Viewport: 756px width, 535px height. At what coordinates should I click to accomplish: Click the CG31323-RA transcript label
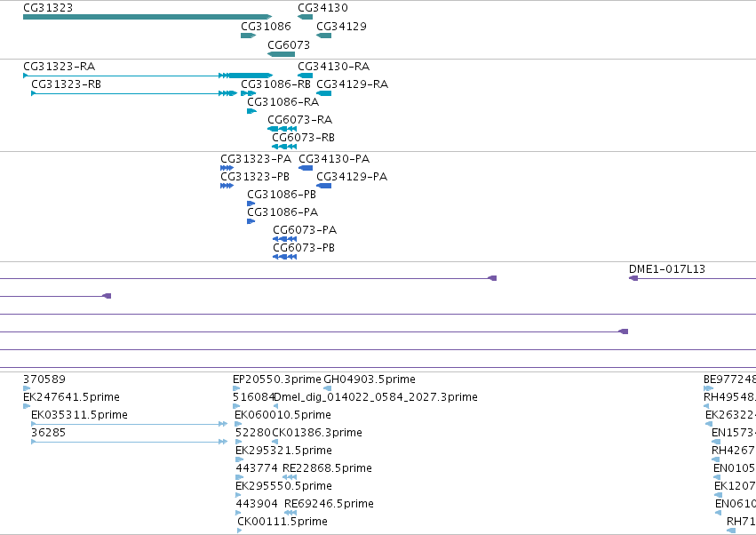60,66
